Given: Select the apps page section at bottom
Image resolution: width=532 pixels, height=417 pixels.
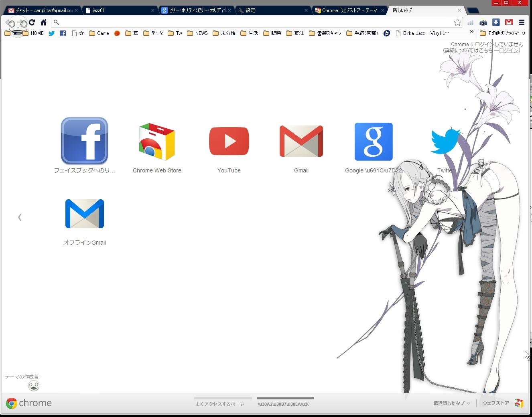Looking at the screenshot, I should [285, 402].
